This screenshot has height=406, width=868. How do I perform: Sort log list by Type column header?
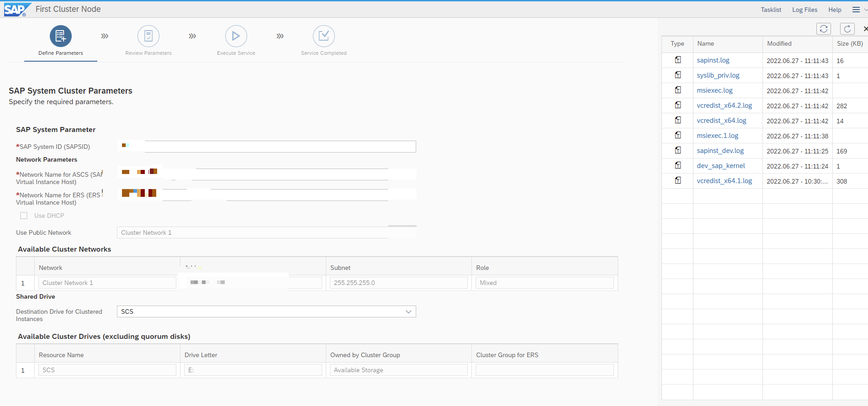(677, 44)
